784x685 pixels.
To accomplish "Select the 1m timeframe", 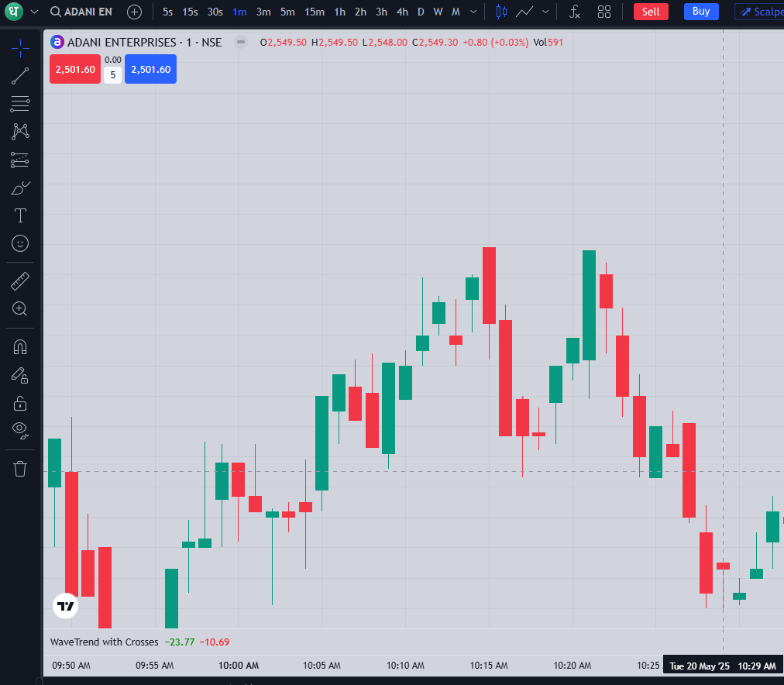I will tap(239, 12).
